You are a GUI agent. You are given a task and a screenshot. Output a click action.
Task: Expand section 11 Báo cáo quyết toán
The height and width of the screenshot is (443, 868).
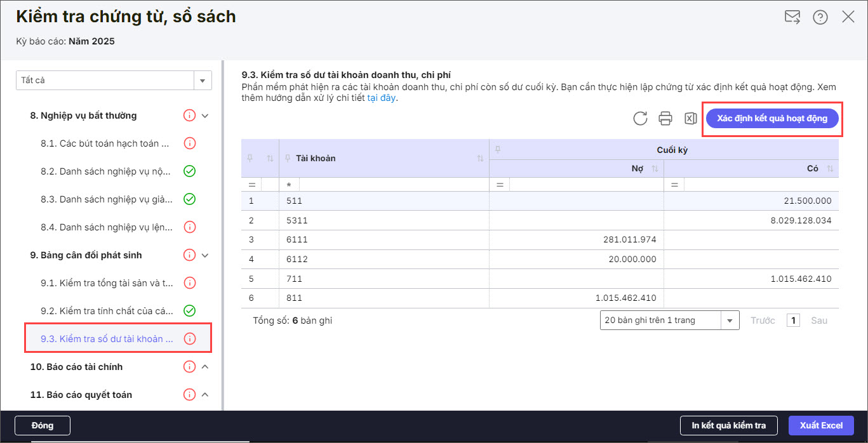click(x=205, y=395)
